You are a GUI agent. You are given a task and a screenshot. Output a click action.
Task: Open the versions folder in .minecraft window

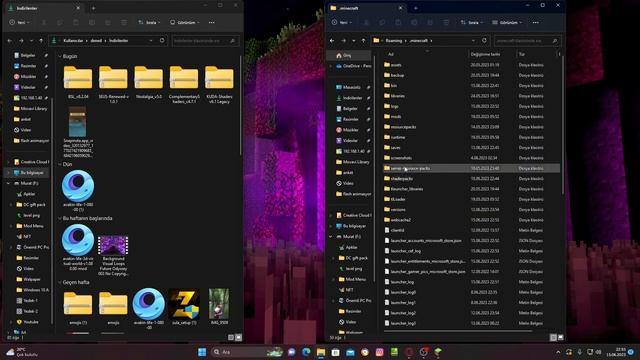pyautogui.click(x=398, y=209)
